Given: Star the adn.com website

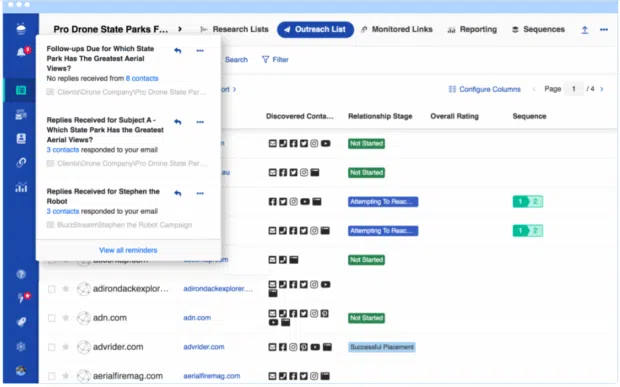Looking at the screenshot, I should click(x=66, y=318).
